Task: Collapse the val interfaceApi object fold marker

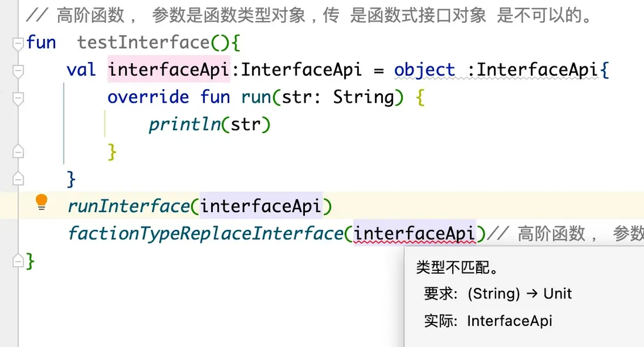Action: pos(18,71)
